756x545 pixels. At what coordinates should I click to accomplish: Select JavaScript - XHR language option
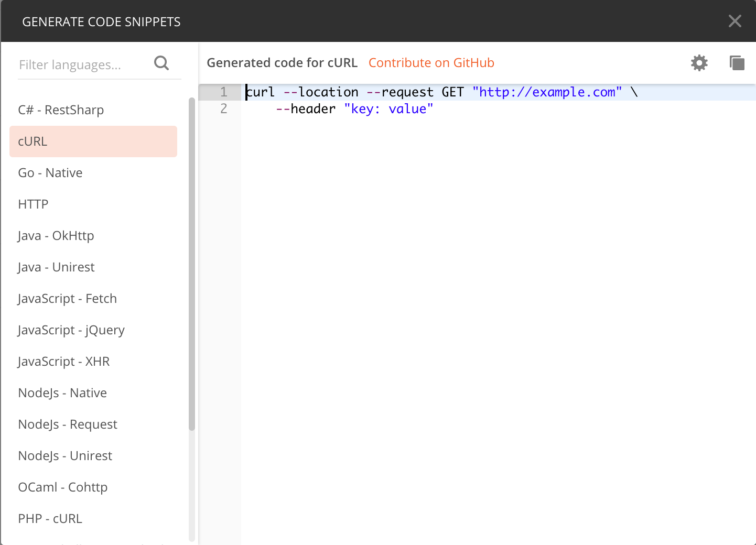(x=63, y=361)
